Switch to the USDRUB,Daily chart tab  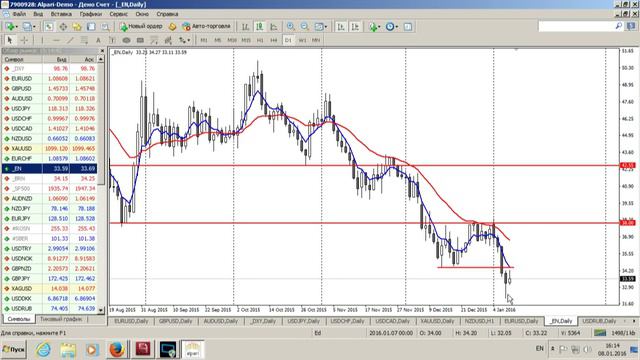(599, 321)
